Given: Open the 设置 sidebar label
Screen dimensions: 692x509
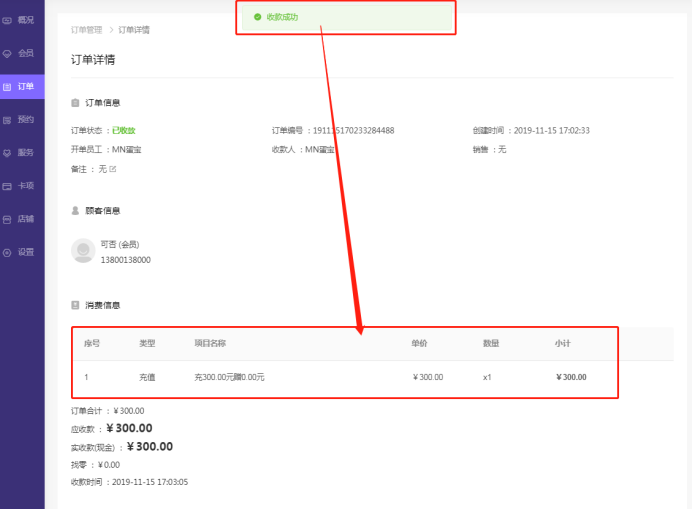Looking at the screenshot, I should [26, 252].
